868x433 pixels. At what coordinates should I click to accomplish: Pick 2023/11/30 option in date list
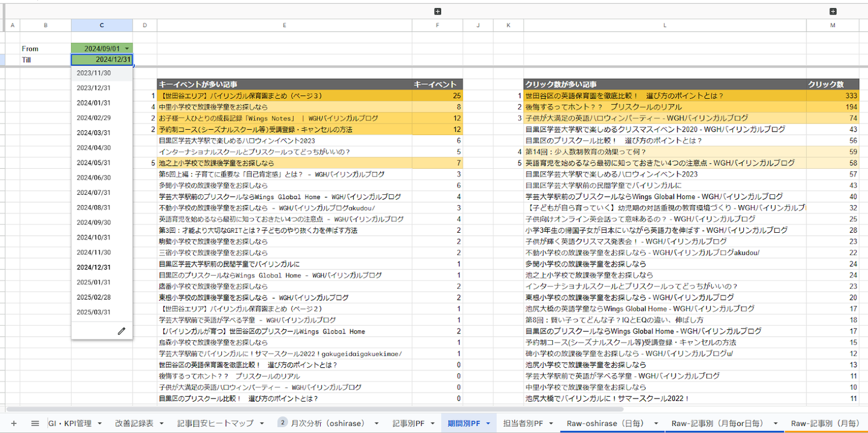[93, 73]
